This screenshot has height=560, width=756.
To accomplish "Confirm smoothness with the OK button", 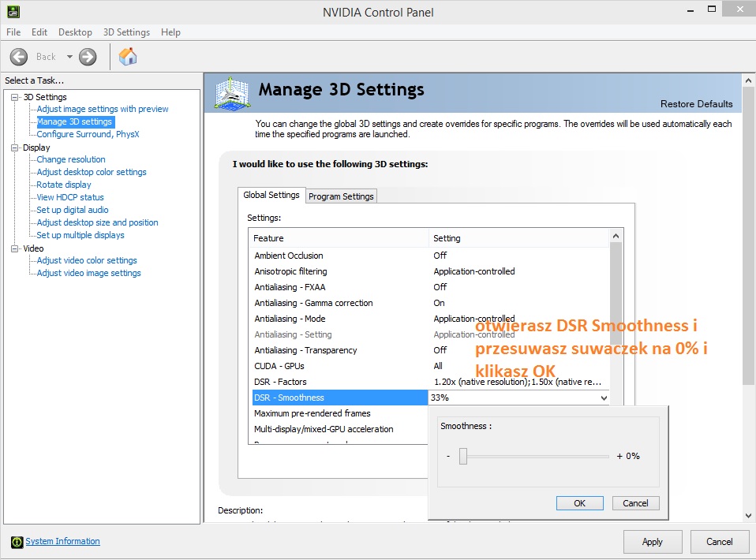I will click(x=579, y=503).
